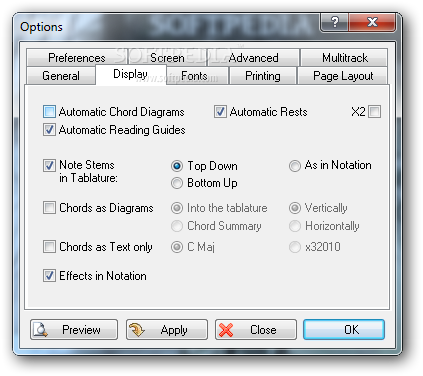
Task: Check the X2 checkbox
Action: (375, 112)
